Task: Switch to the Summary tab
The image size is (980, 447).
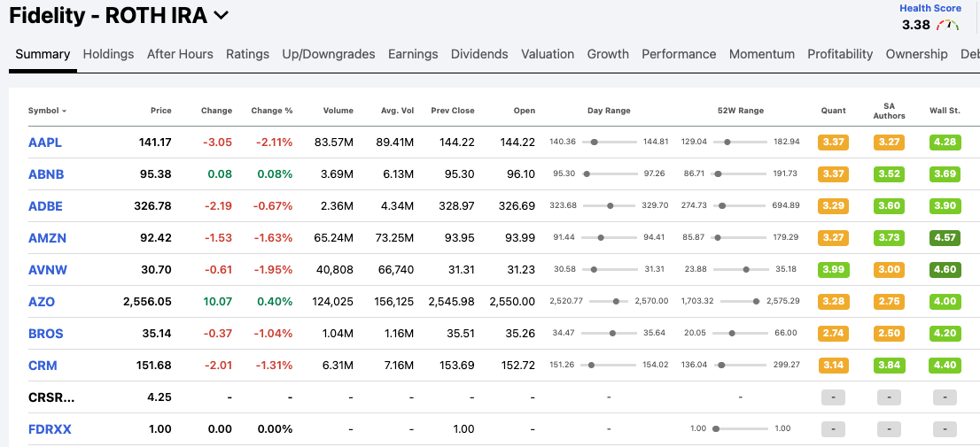Action: coord(43,54)
